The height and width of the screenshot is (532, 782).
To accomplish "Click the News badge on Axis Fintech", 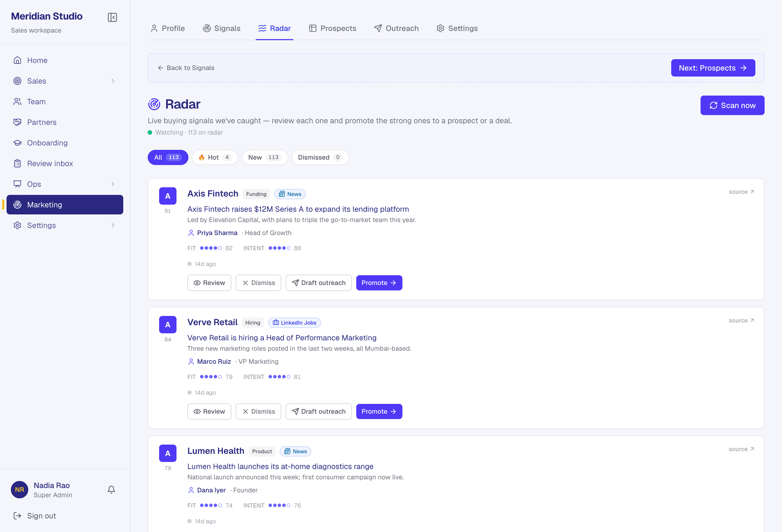I will point(290,194).
